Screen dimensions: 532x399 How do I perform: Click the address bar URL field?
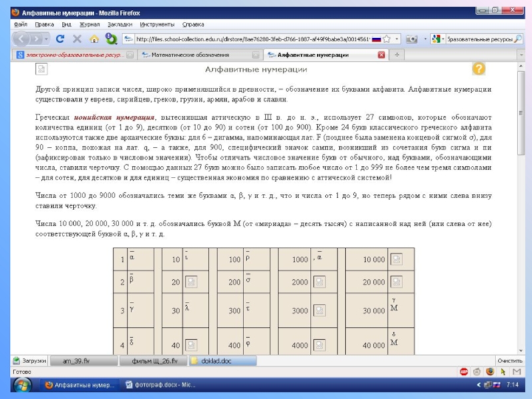(253, 39)
